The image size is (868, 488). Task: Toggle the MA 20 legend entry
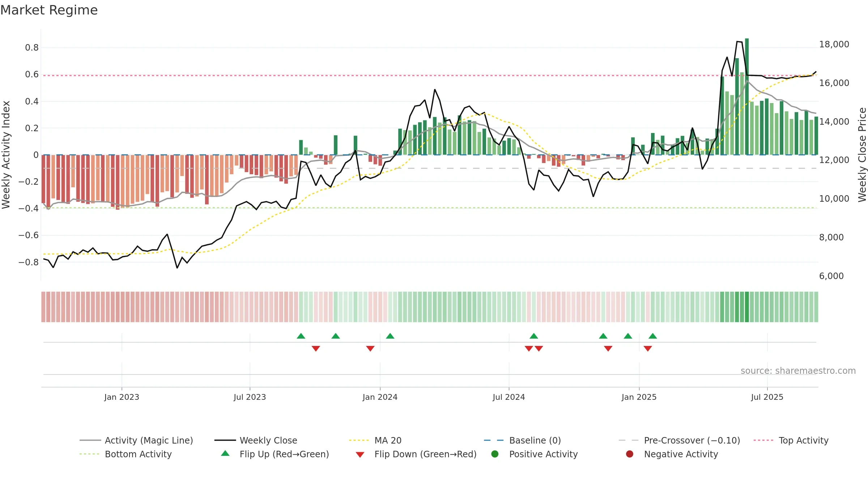point(375,440)
